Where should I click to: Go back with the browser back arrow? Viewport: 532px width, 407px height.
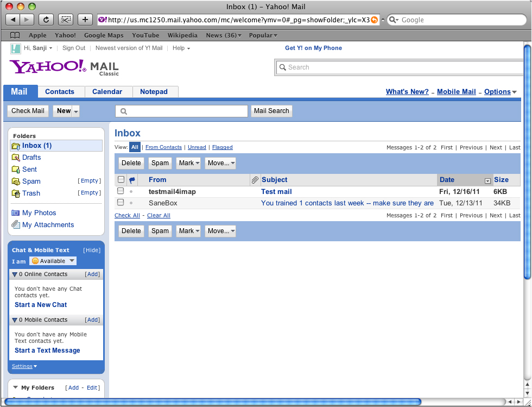(x=13, y=20)
